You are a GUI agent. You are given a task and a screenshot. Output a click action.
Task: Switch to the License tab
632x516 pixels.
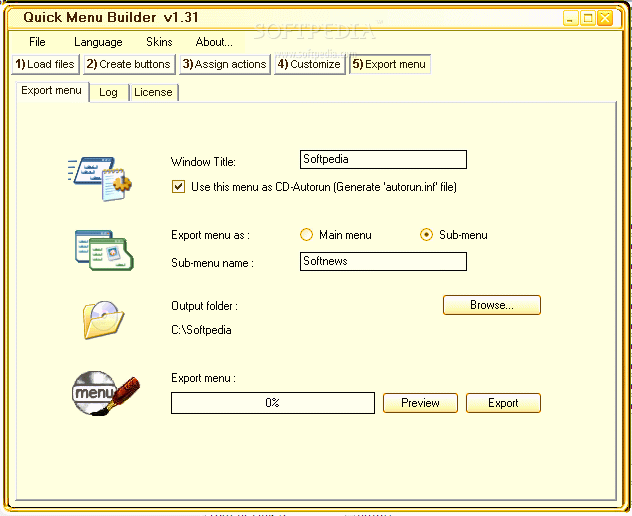153,92
